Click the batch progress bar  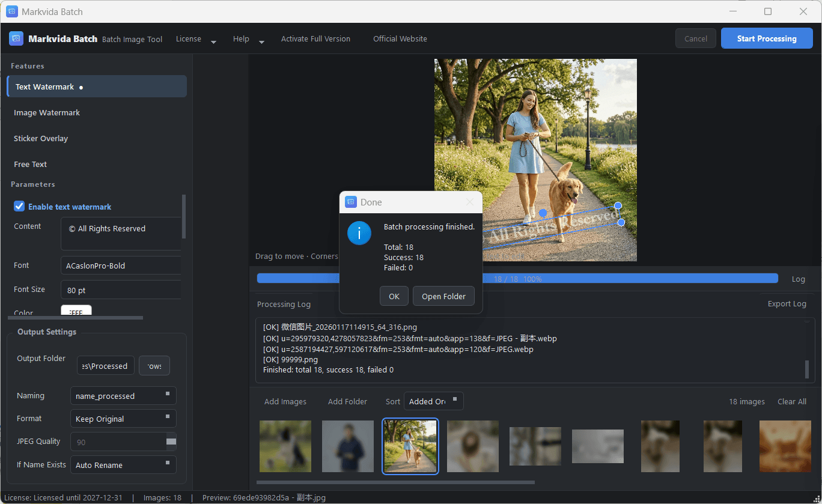click(x=517, y=278)
